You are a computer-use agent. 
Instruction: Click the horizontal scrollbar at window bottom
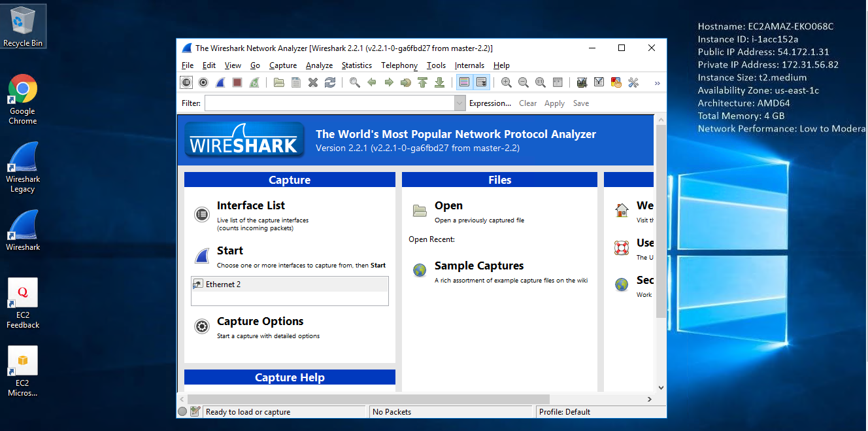click(368, 399)
